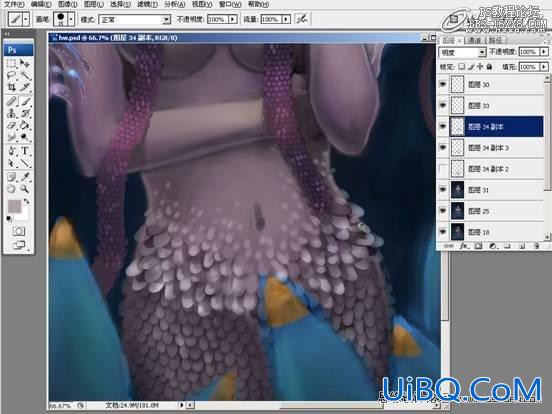This screenshot has height=414, width=552.
Task: Select the Brush tool in toolbox
Action: (x=25, y=102)
